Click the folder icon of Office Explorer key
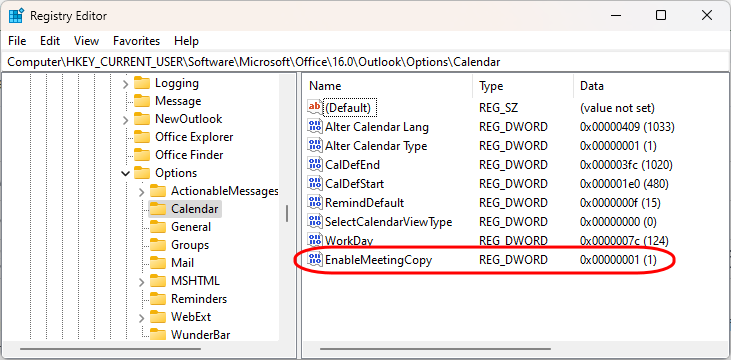731x360 pixels. coord(142,137)
